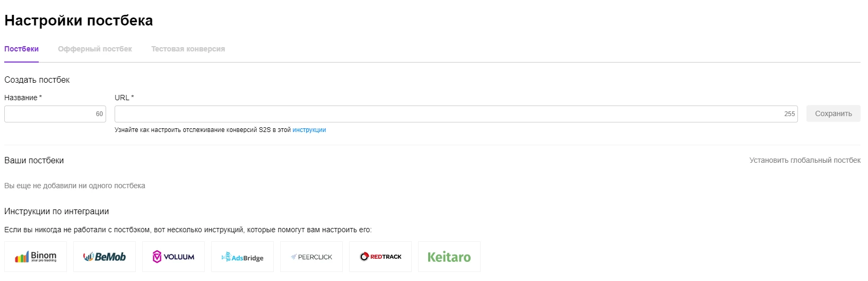Click the 255 character counter
Screen dimensions: 868x281
click(x=789, y=114)
